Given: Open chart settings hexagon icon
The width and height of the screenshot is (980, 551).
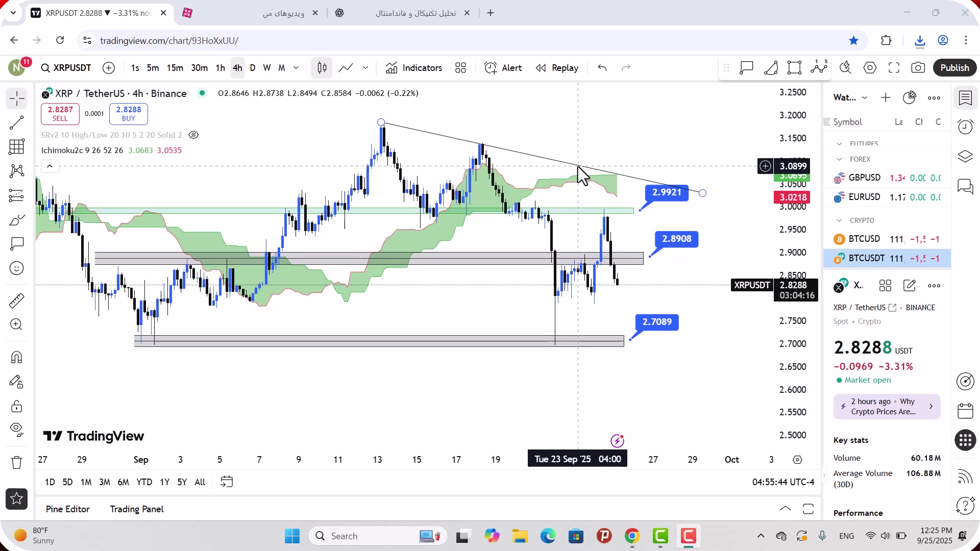Looking at the screenshot, I should tap(870, 68).
